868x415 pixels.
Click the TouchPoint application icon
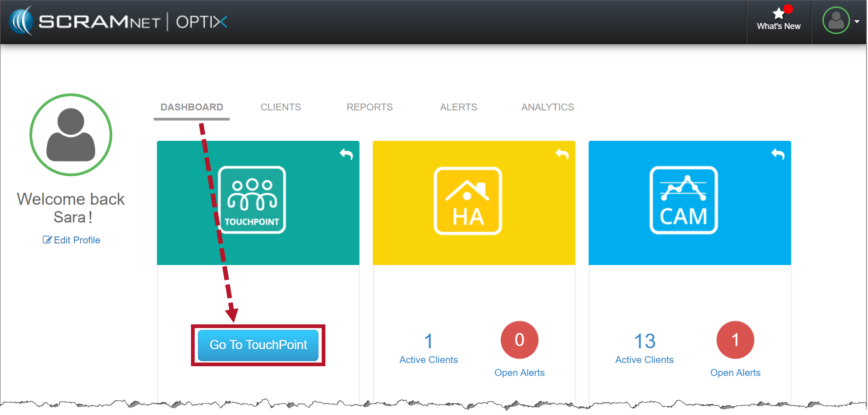pyautogui.click(x=252, y=200)
